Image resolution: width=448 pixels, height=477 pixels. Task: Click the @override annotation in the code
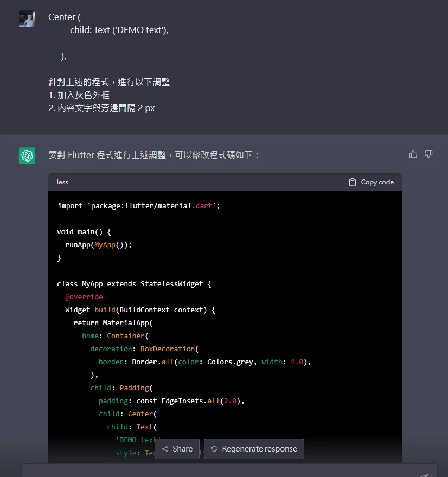(84, 296)
